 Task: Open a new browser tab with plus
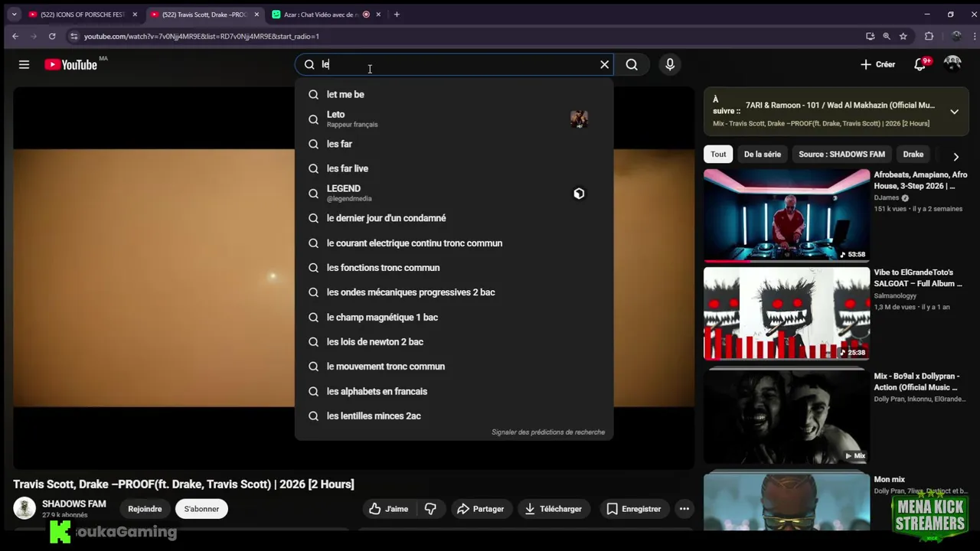[397, 15]
